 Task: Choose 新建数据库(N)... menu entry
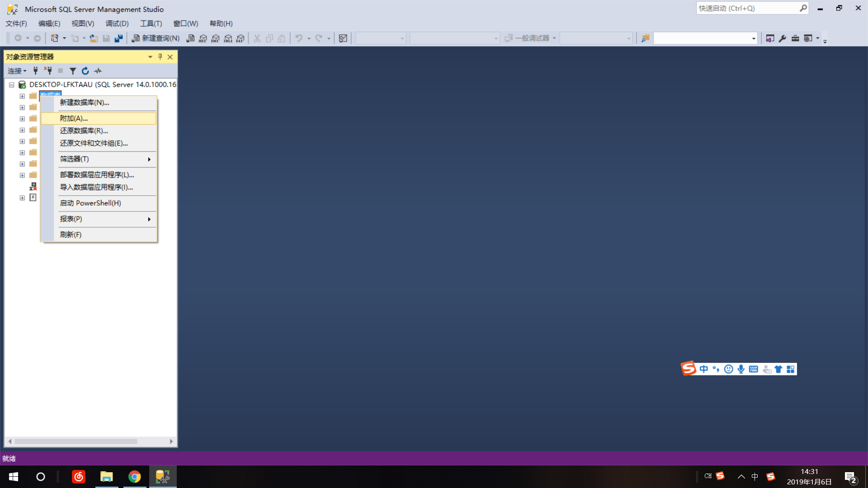85,103
